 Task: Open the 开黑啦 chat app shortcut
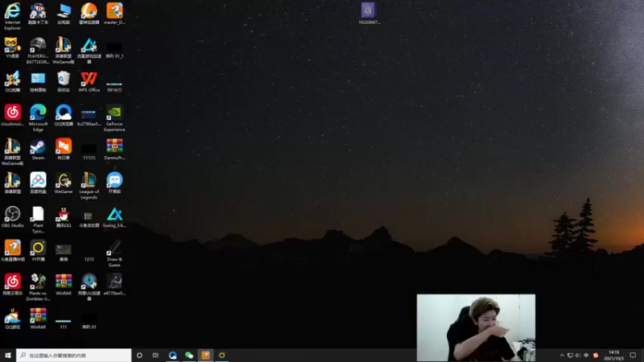[114, 183]
